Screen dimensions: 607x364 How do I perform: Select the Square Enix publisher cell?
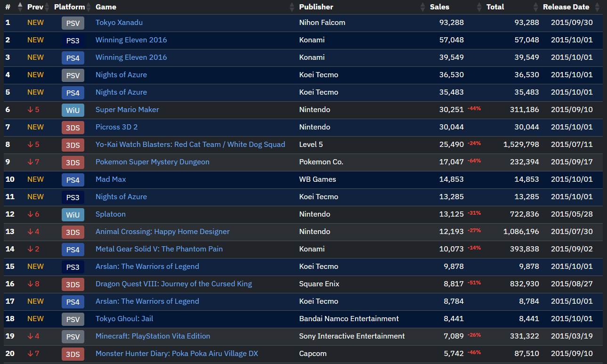pos(319,284)
